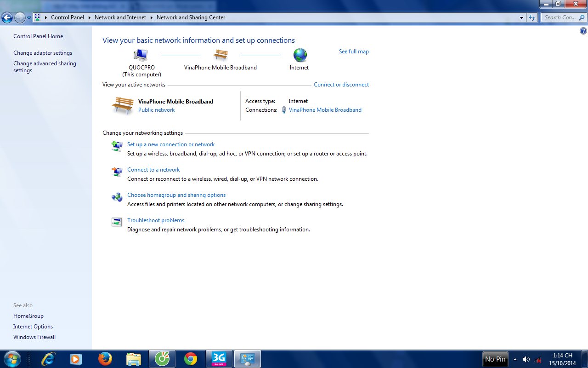Show hidden tray icons arrow
This screenshot has width=588, height=368.
(515, 359)
